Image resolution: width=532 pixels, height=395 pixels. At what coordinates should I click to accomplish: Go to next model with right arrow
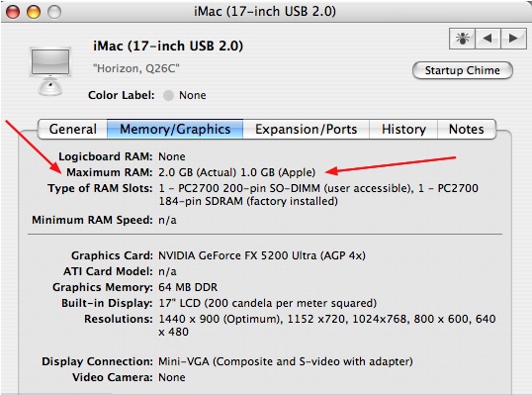coord(513,38)
